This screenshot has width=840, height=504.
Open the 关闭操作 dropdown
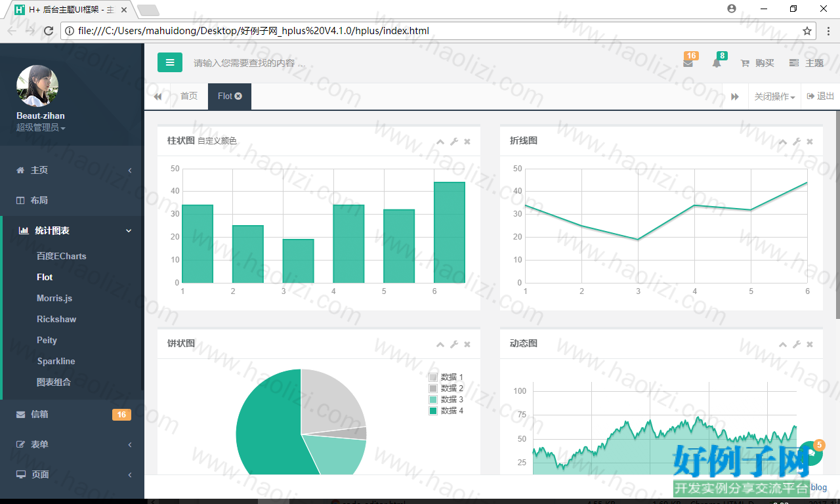tap(774, 96)
